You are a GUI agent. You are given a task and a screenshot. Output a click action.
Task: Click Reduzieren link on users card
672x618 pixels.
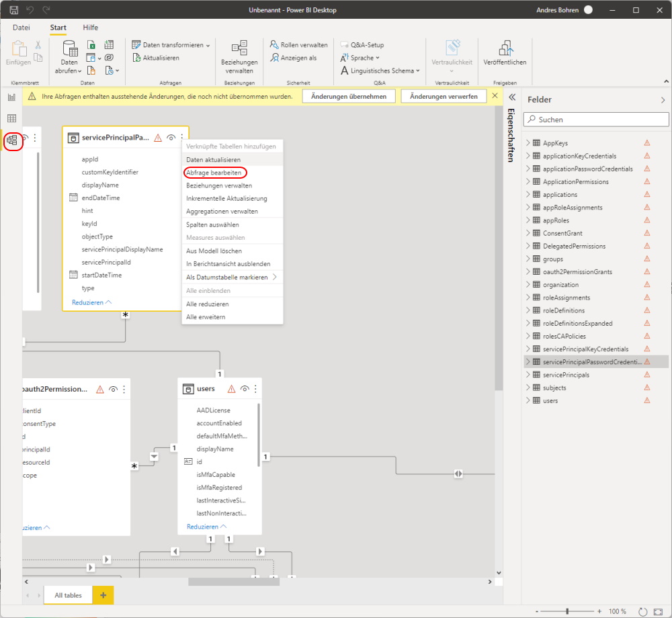click(206, 527)
